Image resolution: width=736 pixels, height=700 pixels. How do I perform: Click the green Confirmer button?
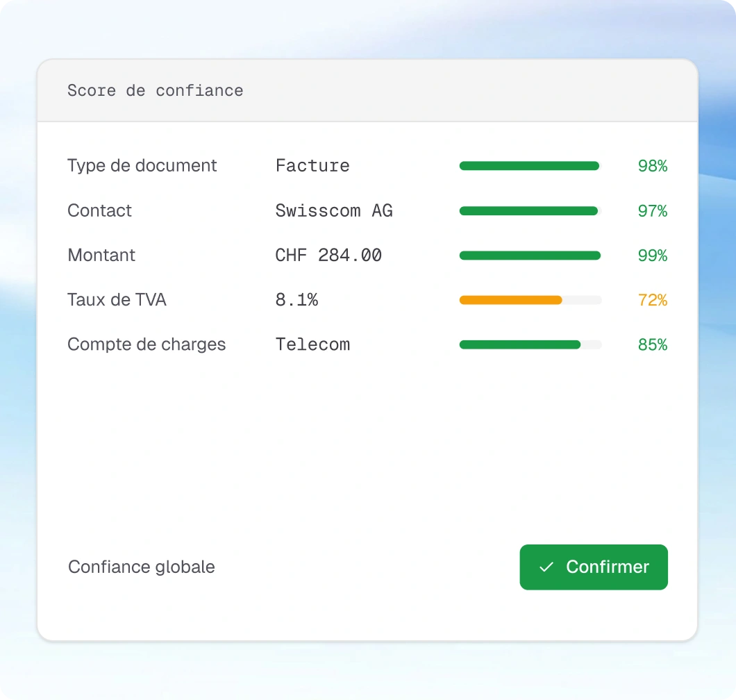point(593,567)
